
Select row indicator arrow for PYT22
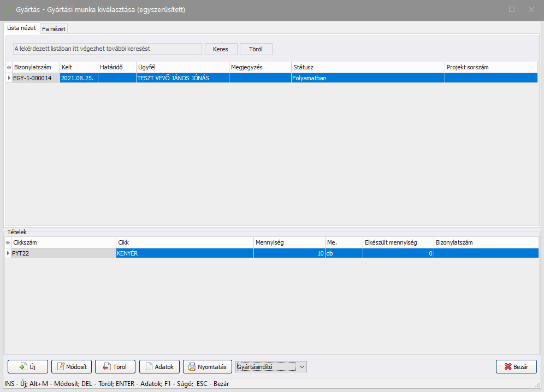click(x=8, y=253)
